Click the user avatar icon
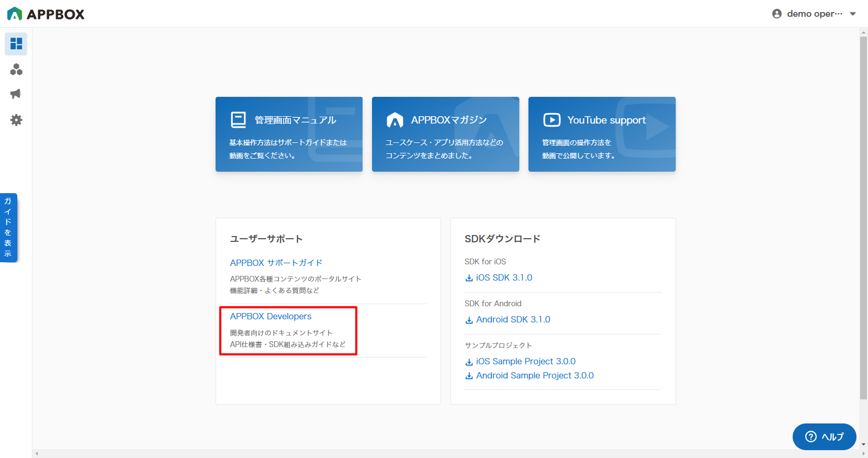Viewport: 868px width, 458px height. coord(777,14)
